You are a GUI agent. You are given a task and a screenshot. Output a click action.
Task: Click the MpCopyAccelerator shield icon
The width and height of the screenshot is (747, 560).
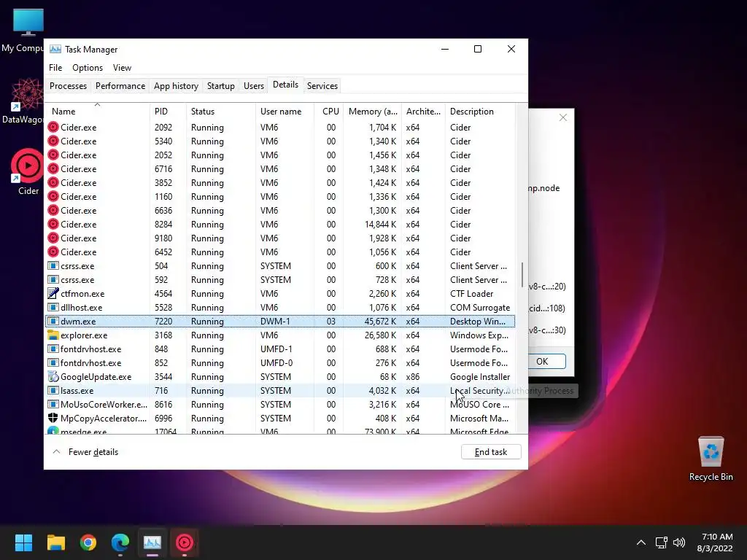[53, 418]
